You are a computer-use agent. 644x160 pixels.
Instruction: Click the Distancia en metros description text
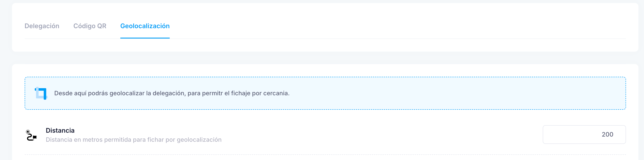[133, 140]
